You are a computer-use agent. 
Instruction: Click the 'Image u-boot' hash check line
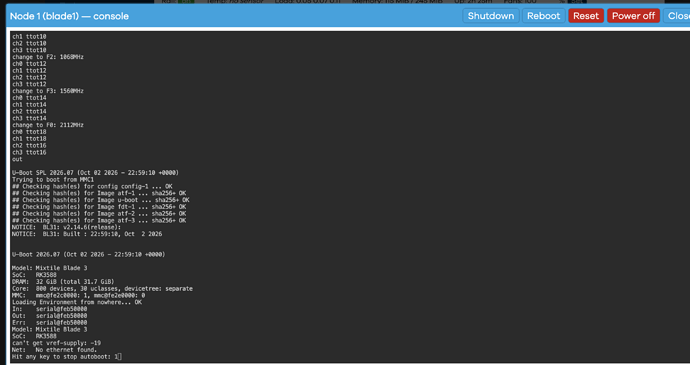pos(101,200)
